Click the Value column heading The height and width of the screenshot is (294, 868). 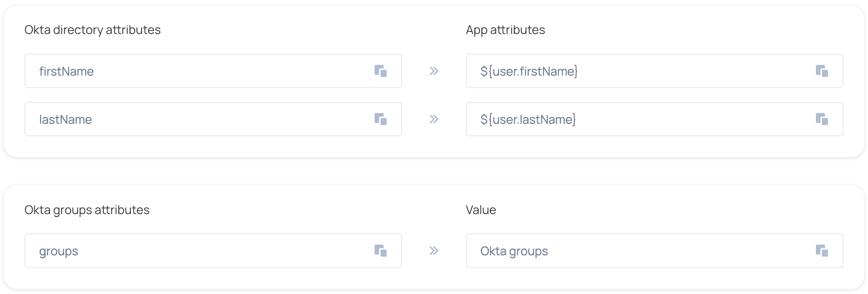(x=480, y=210)
